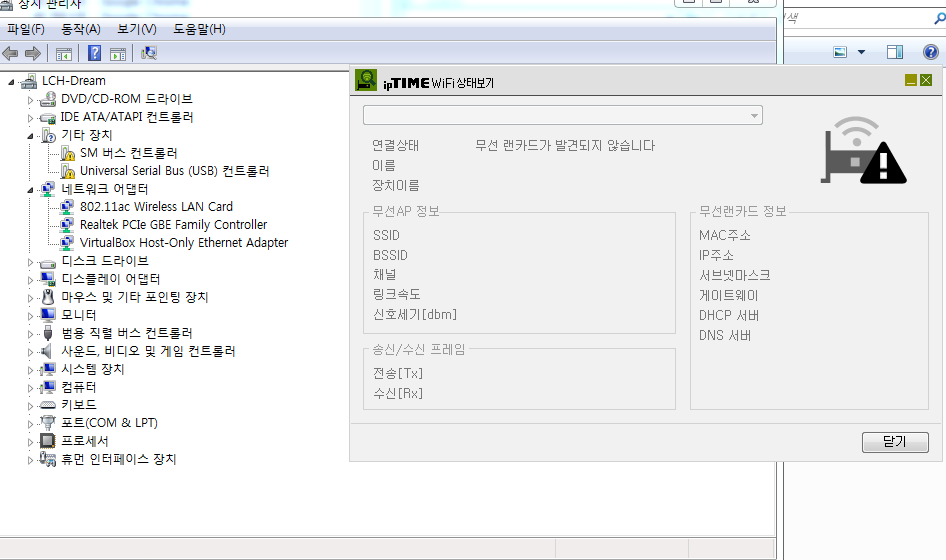
Task: Click the wireless card warning image
Action: [x=863, y=150]
